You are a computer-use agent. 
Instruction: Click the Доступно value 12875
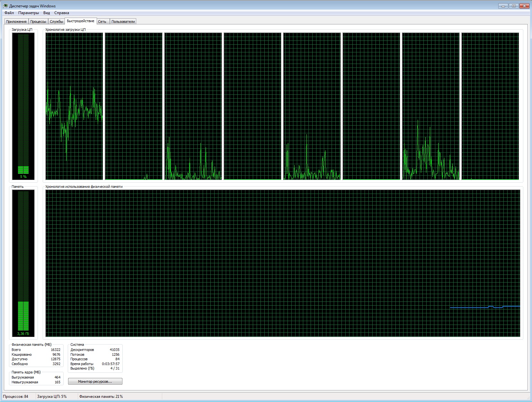tap(56, 359)
